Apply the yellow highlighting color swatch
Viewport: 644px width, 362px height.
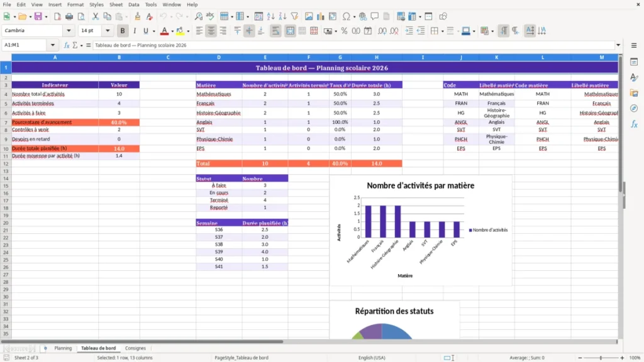point(180,31)
